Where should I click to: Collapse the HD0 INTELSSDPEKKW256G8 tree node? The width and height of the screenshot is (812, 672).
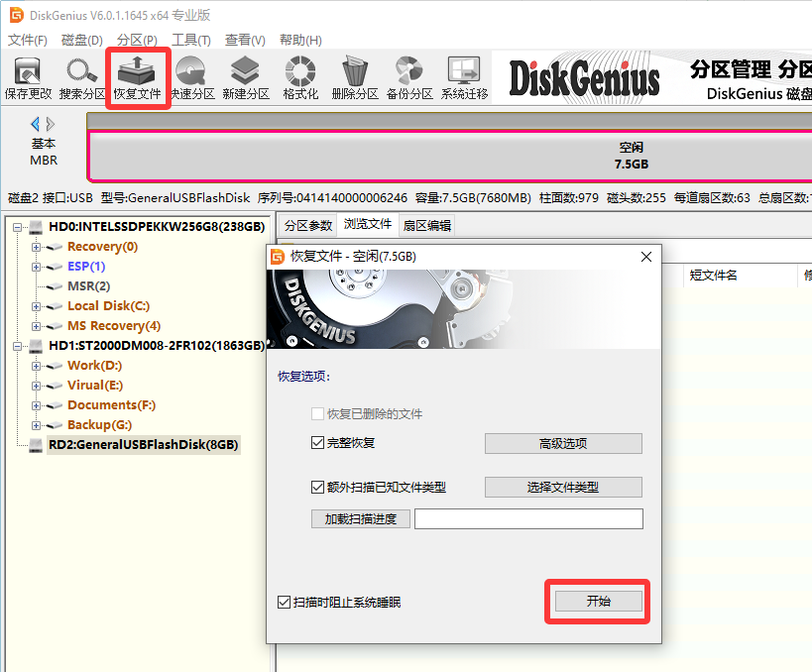click(17, 227)
